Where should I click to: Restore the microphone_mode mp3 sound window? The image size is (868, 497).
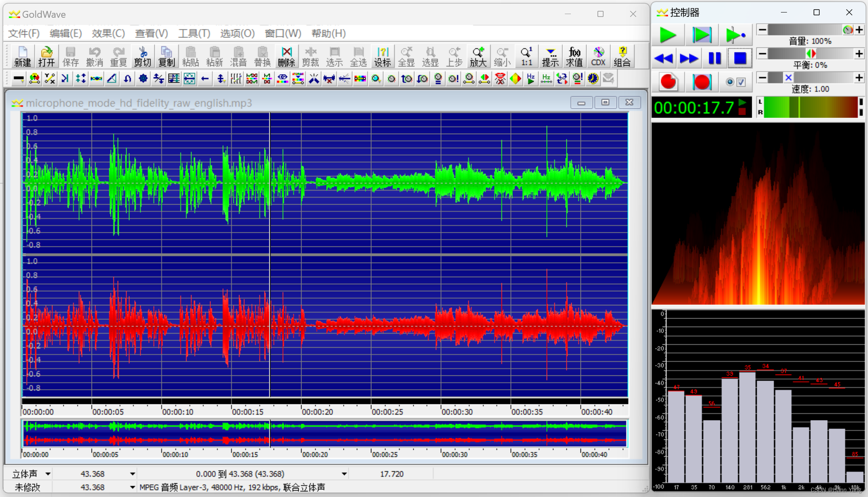point(605,103)
